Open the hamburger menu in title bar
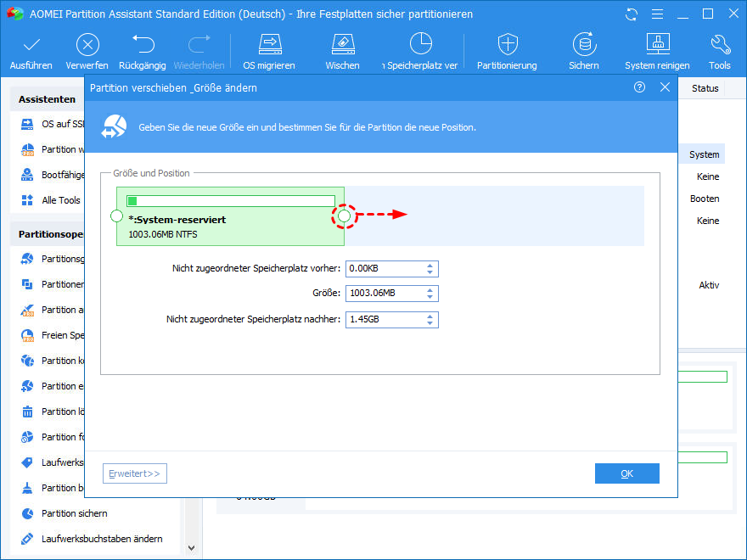The height and width of the screenshot is (560, 747). pyautogui.click(x=657, y=14)
